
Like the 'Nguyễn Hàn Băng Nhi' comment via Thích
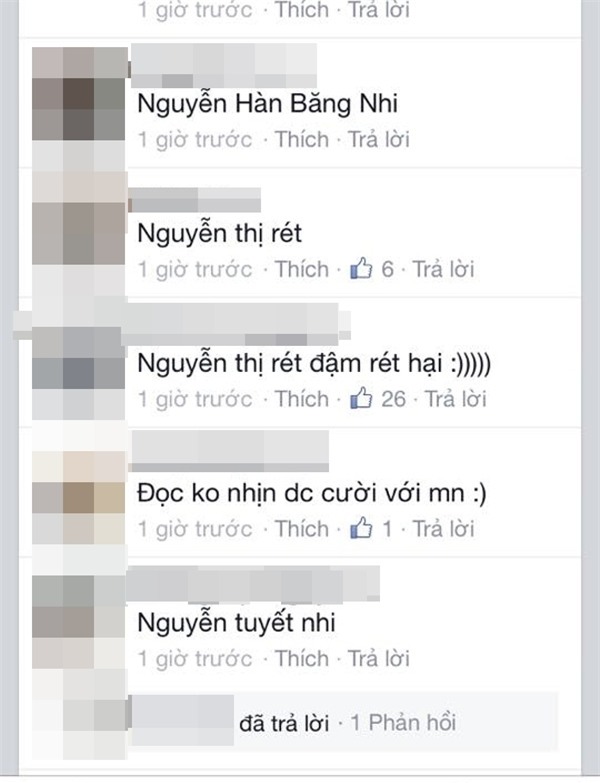(302, 139)
